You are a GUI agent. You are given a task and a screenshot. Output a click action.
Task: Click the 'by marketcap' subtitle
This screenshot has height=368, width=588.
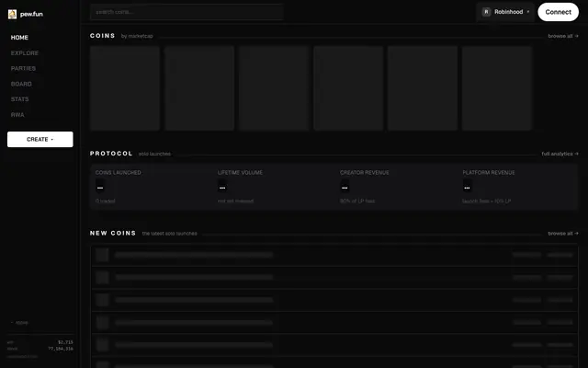tap(137, 36)
